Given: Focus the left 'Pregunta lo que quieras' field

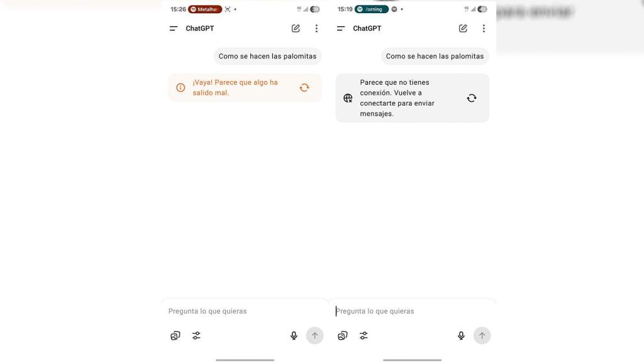Looking at the screenshot, I should pyautogui.click(x=245, y=311).
